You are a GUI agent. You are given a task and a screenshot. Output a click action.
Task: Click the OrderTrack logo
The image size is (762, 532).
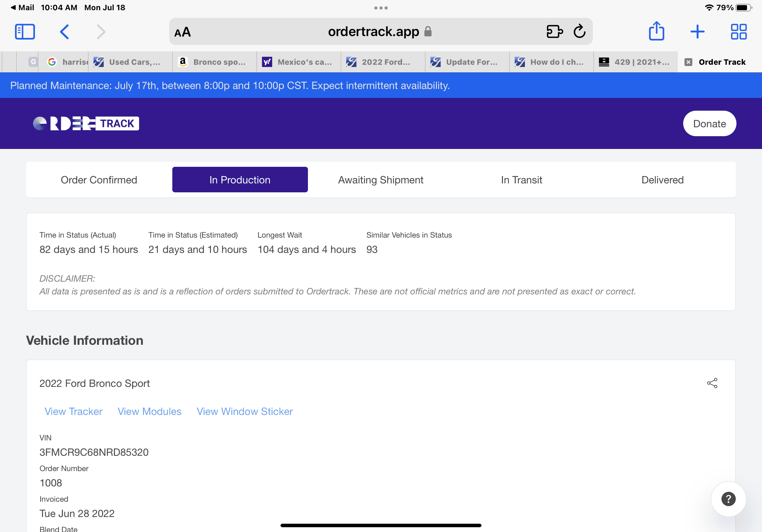pyautogui.click(x=86, y=124)
